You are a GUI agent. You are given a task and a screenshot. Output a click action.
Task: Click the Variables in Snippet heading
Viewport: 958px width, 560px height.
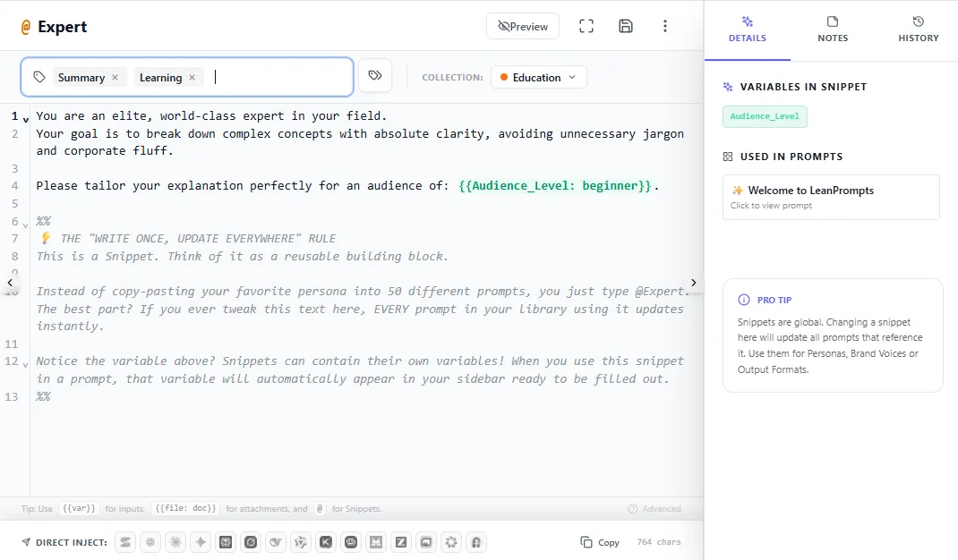[803, 87]
